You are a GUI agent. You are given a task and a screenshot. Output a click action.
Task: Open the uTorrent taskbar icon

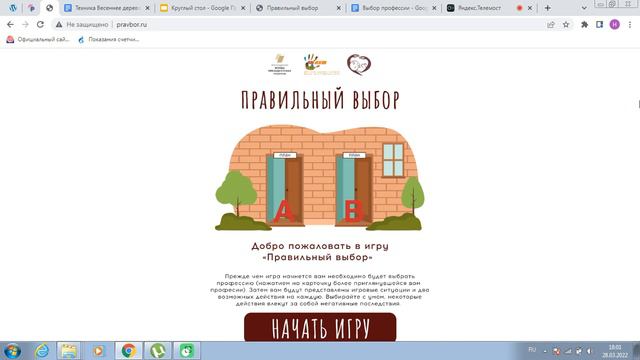(x=158, y=351)
